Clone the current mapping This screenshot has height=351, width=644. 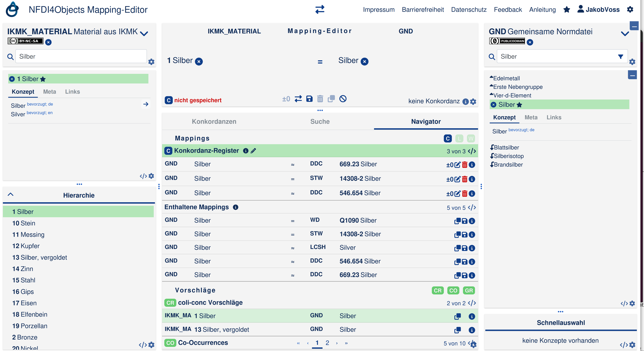click(x=331, y=99)
